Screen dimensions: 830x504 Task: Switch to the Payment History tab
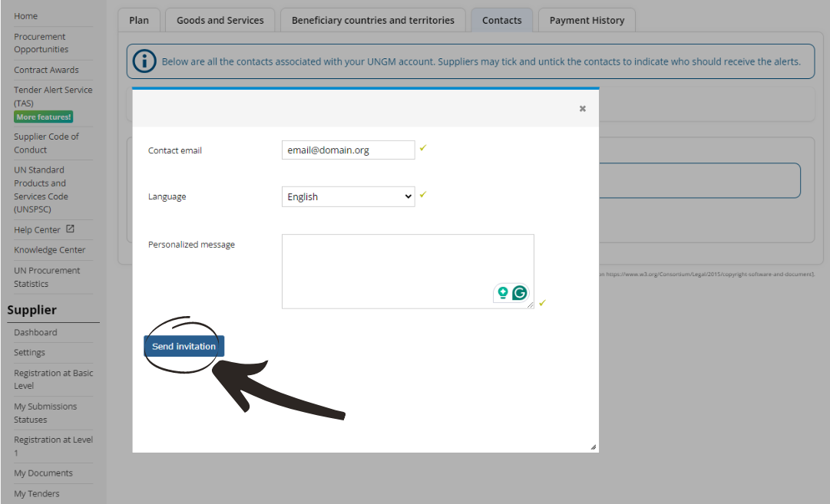point(587,20)
